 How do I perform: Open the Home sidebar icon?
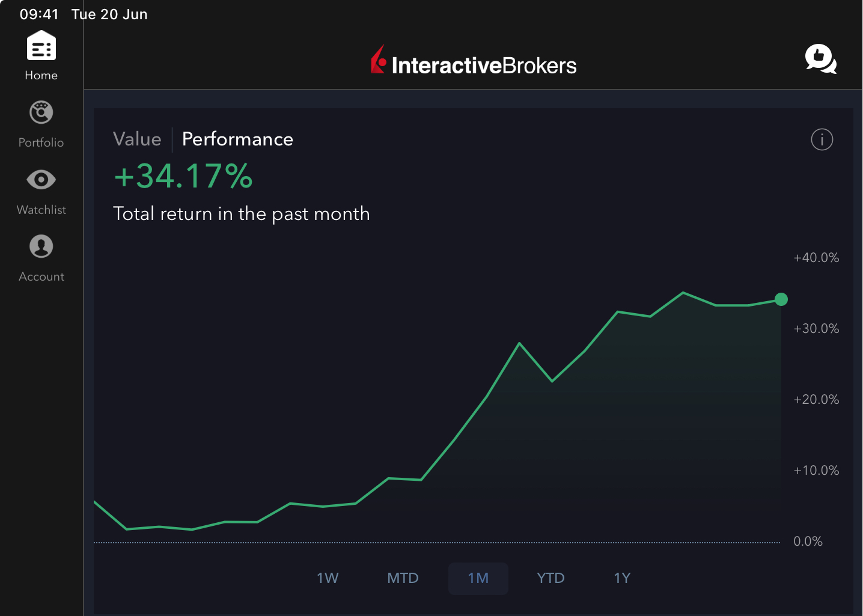tap(41, 46)
